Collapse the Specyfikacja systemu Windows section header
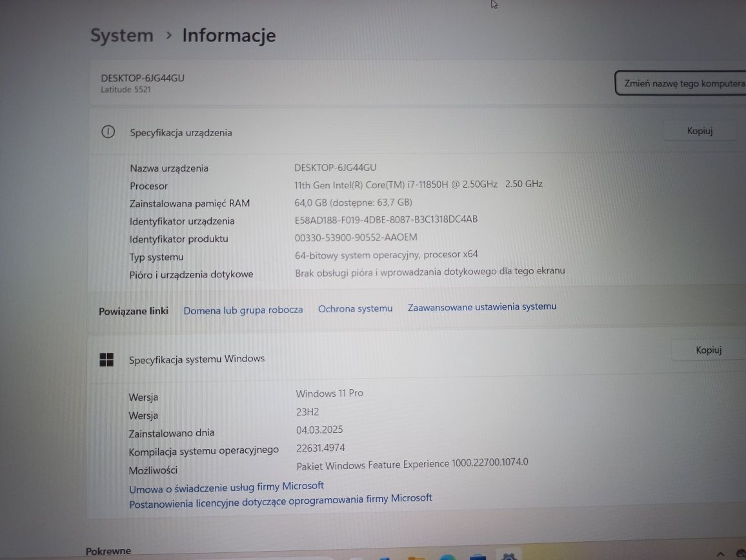 pos(416,357)
